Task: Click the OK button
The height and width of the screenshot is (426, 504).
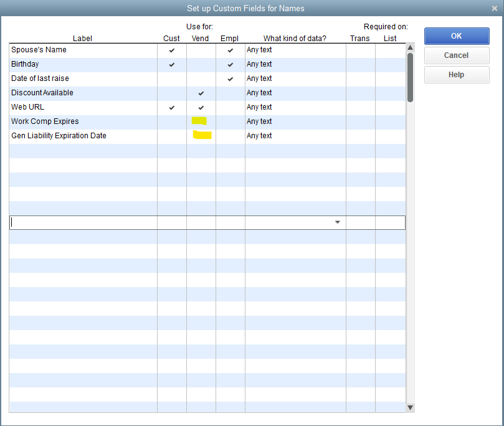Action: 456,36
